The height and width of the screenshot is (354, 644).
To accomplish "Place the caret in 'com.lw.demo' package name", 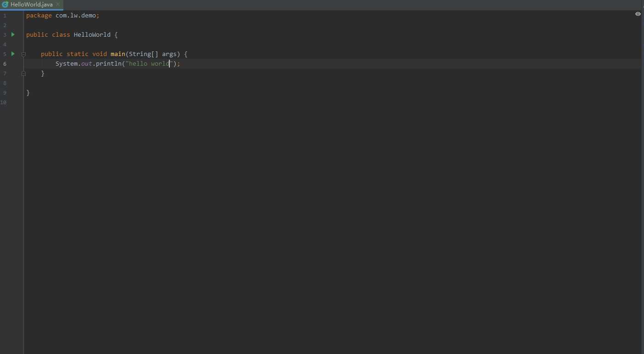I will [76, 15].
